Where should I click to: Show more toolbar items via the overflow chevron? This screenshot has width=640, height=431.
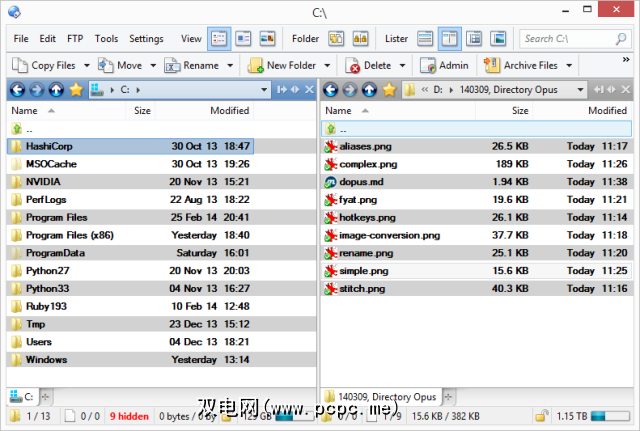pos(626,60)
